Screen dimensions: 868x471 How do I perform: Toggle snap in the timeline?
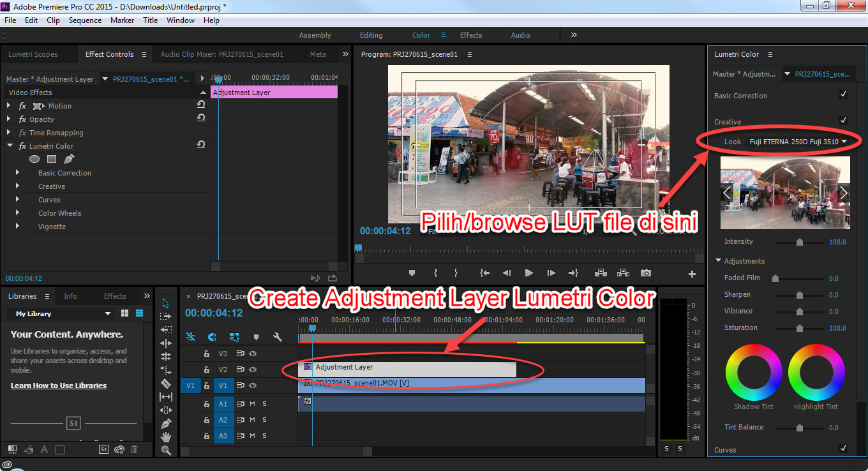pos(213,337)
